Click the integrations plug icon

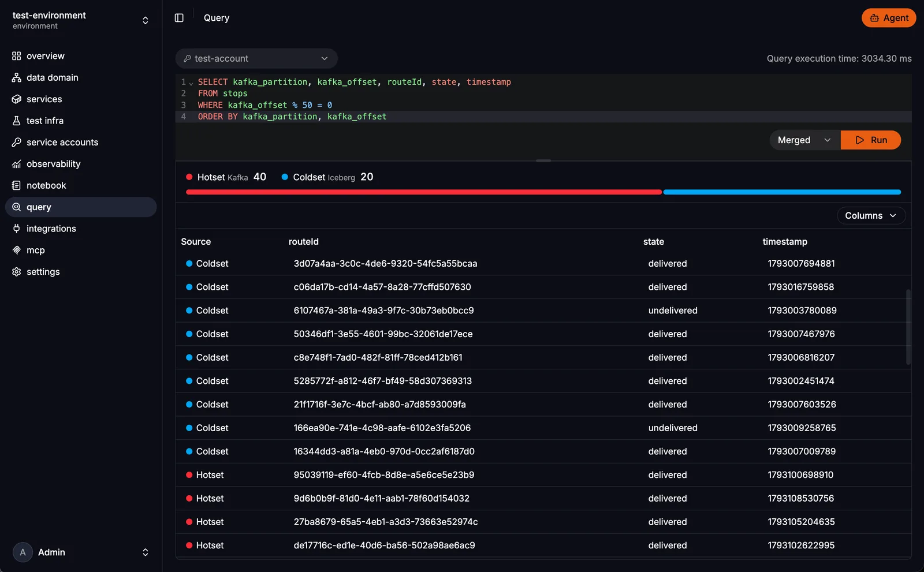click(16, 229)
